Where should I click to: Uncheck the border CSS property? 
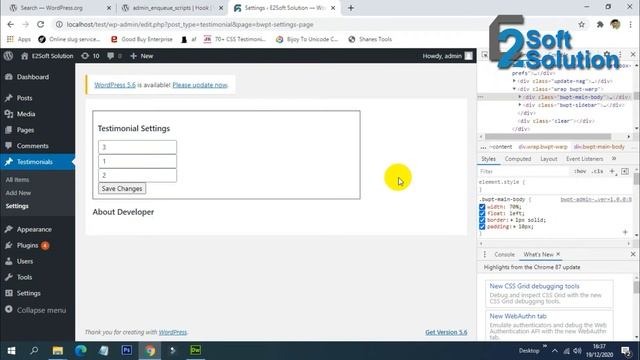pos(482,220)
